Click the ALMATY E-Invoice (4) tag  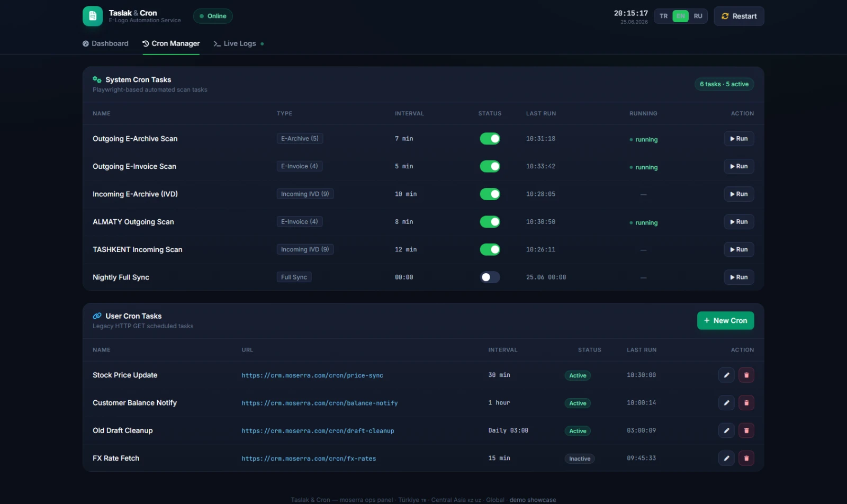(x=300, y=222)
